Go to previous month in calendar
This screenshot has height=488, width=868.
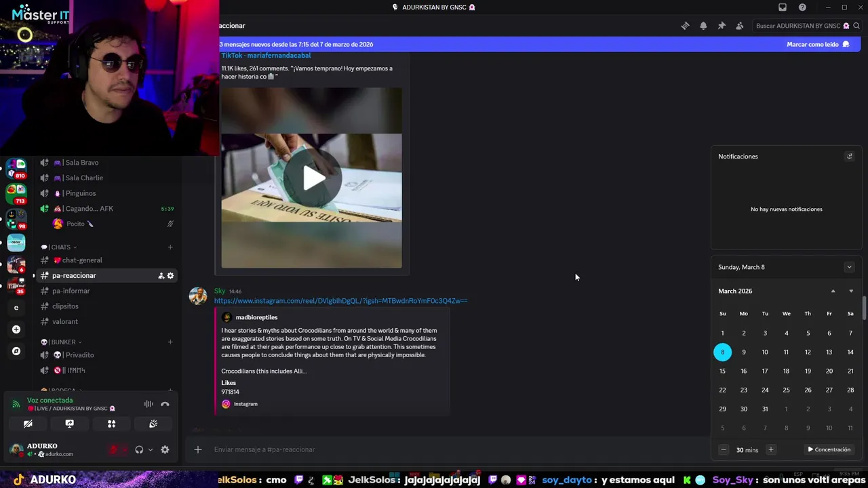pos(833,291)
